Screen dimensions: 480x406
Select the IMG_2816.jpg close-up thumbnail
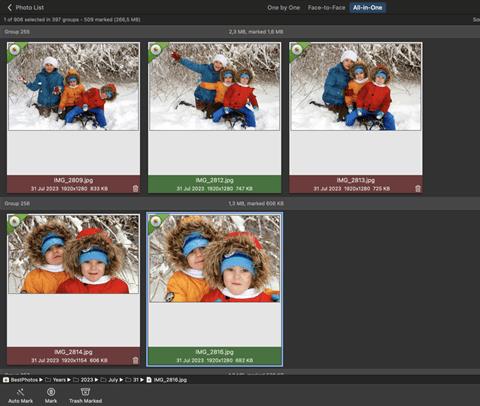[214, 258]
